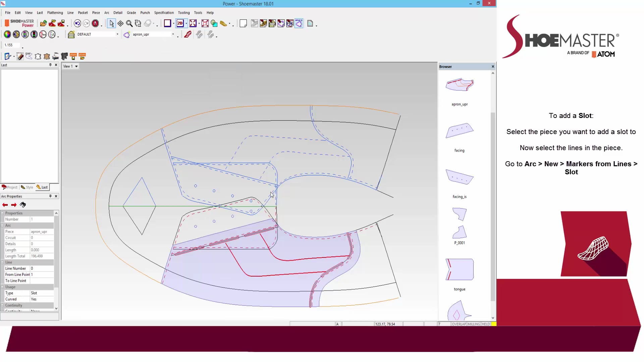Image resolution: width=644 pixels, height=362 pixels.
Task: Select the tongue piece thumbnail
Action: pos(460,269)
